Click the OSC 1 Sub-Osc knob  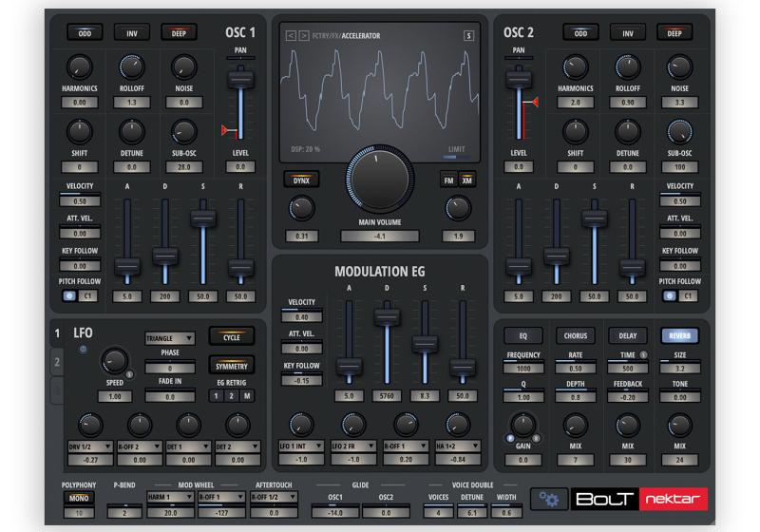[x=183, y=131]
